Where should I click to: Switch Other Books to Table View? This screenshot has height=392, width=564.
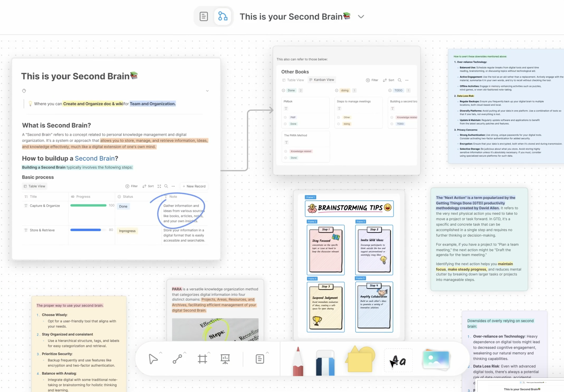point(293,80)
